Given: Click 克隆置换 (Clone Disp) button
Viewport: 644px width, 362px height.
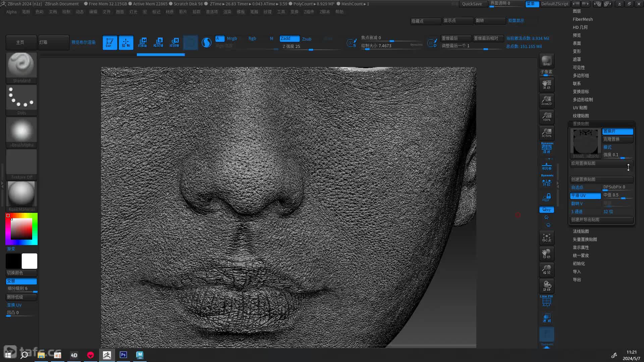Looking at the screenshot, I should pos(618,139).
